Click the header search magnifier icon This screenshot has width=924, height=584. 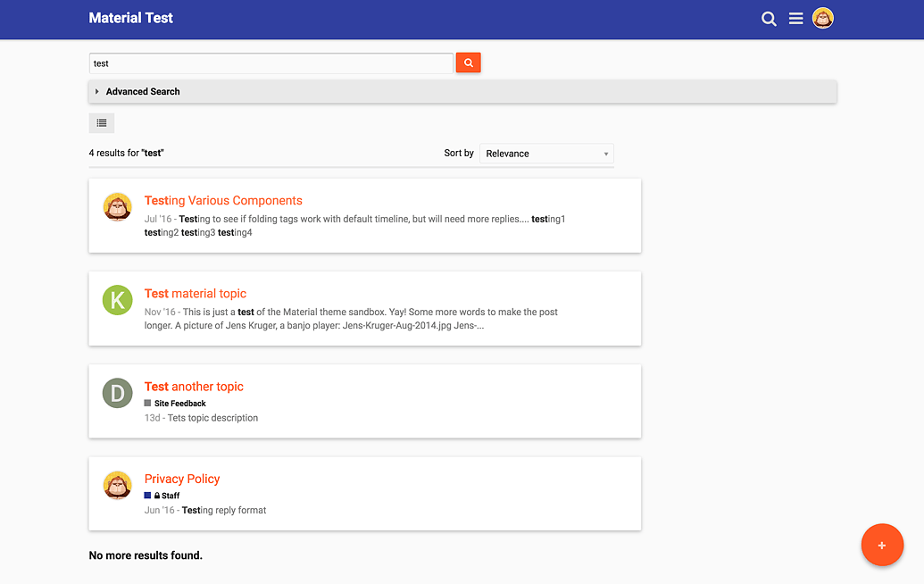pyautogui.click(x=769, y=19)
